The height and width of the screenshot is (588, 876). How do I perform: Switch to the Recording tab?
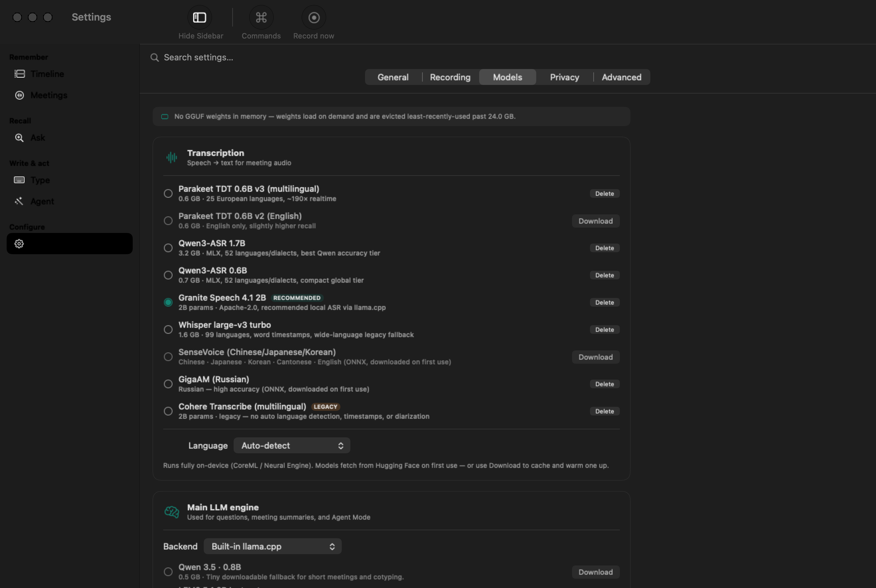(450, 77)
